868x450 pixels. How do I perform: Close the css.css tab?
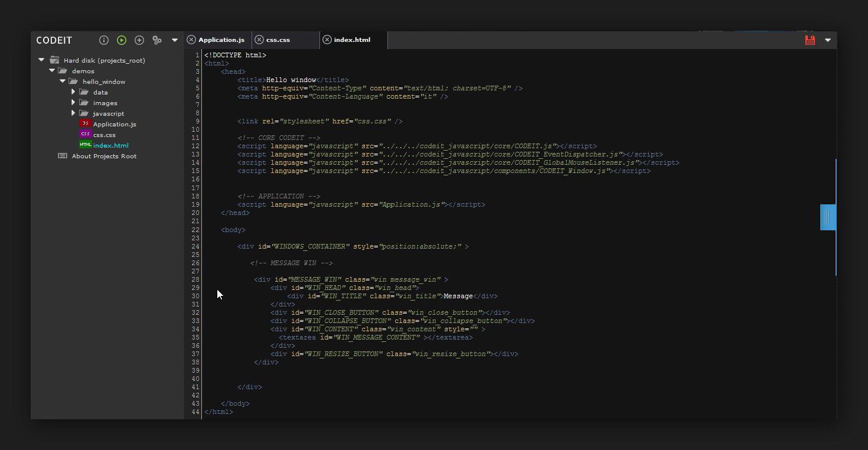(x=259, y=40)
